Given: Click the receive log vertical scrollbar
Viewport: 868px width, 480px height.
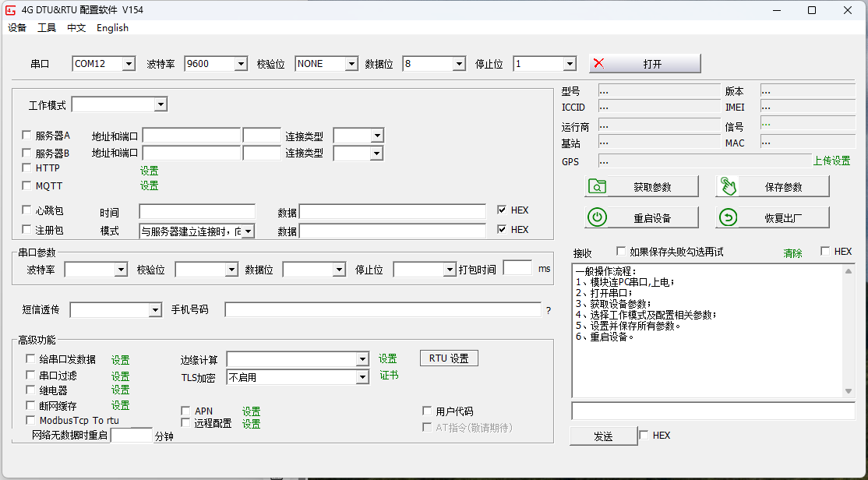Looking at the screenshot, I should pyautogui.click(x=849, y=331).
